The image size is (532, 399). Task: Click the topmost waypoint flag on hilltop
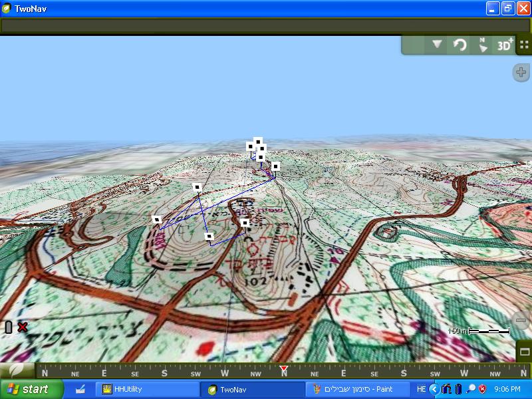tap(257, 141)
